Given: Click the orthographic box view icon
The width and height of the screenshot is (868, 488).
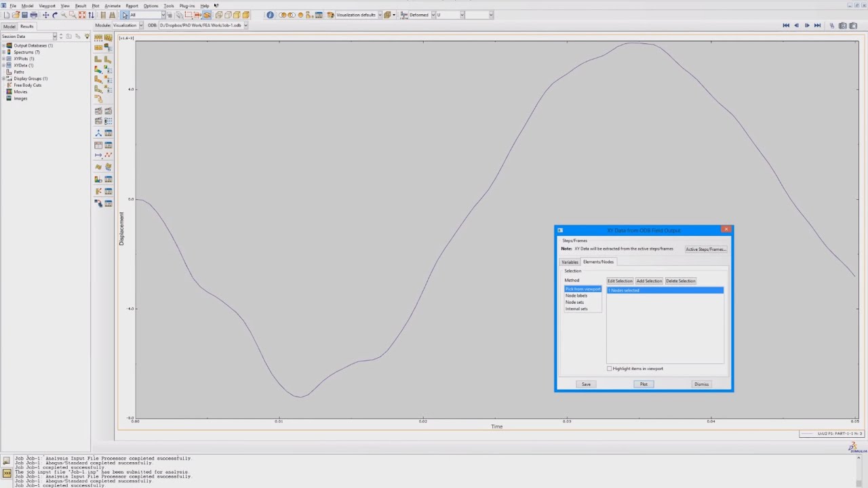Looking at the screenshot, I should pos(219,15).
